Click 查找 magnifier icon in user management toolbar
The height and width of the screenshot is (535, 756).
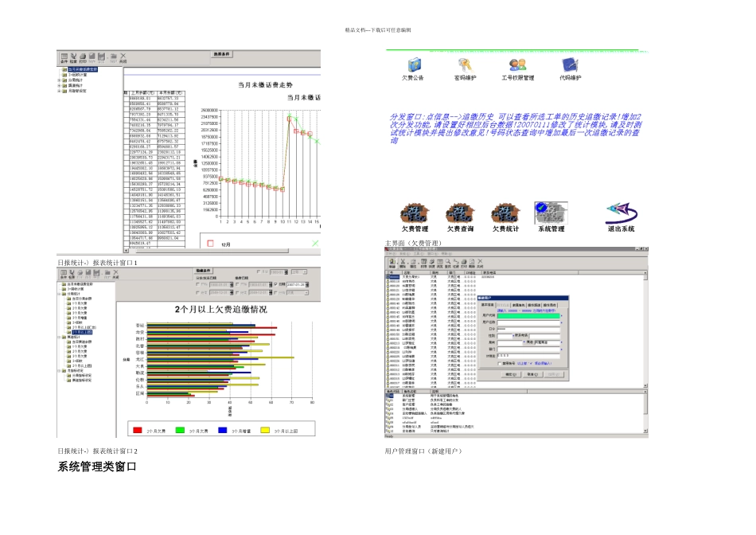[x=448, y=263]
